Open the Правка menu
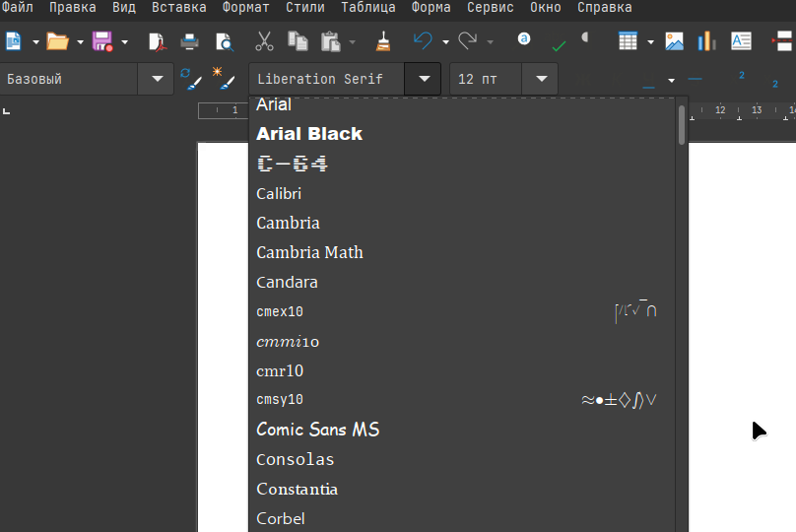 point(73,8)
